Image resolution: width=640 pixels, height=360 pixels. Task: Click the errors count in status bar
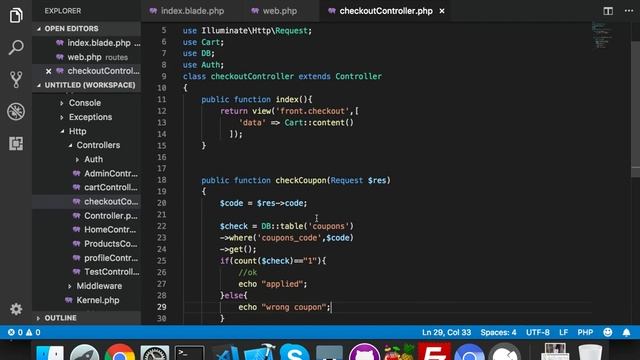point(15,332)
